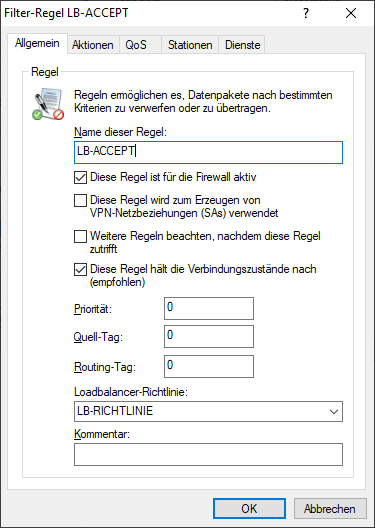375x528 pixels.
Task: Confirm with the OK button
Action: pyautogui.click(x=249, y=508)
